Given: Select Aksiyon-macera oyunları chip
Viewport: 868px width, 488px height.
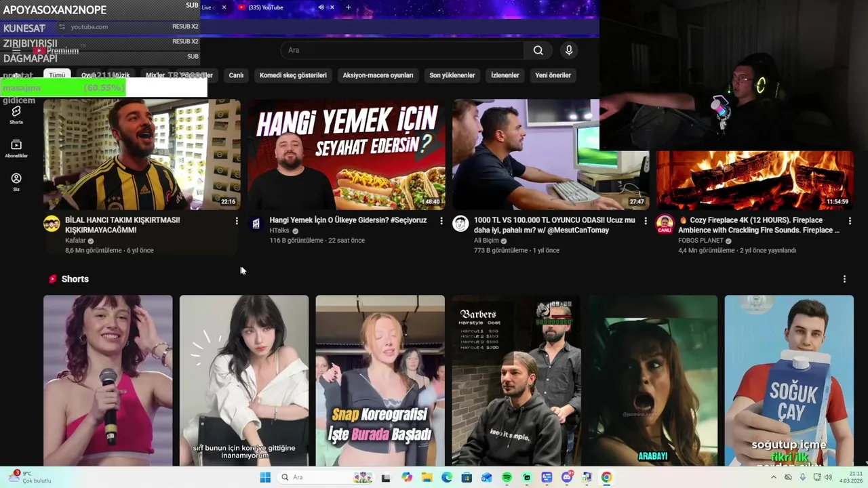Looking at the screenshot, I should tap(378, 75).
